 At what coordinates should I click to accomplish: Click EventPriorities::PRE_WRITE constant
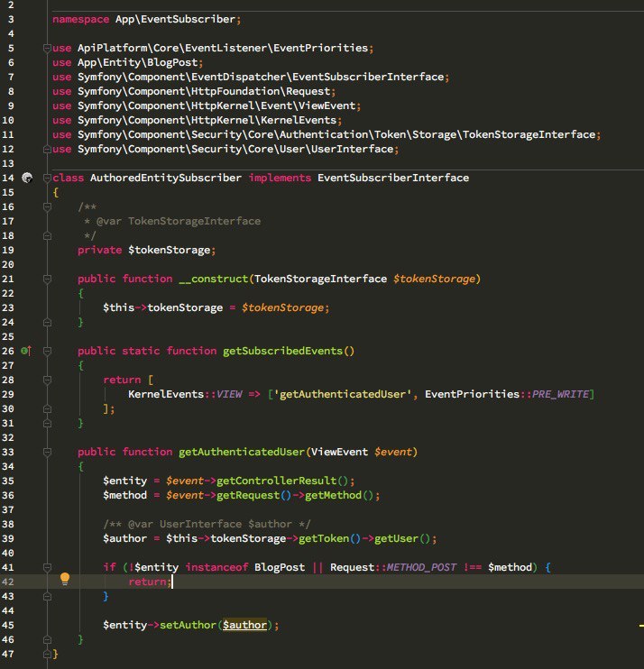507,394
